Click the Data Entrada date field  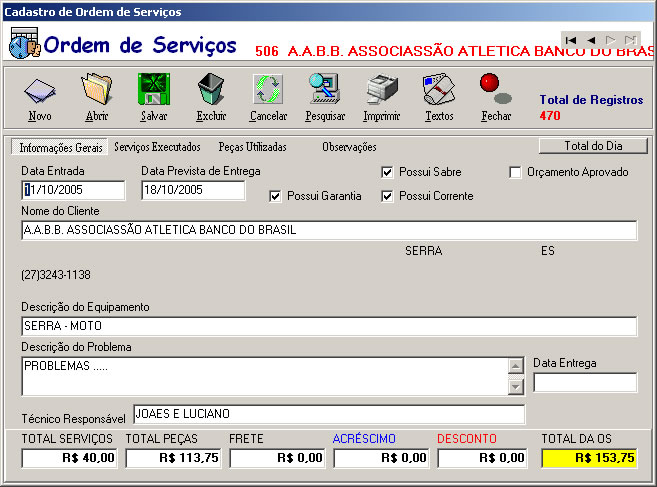73,190
